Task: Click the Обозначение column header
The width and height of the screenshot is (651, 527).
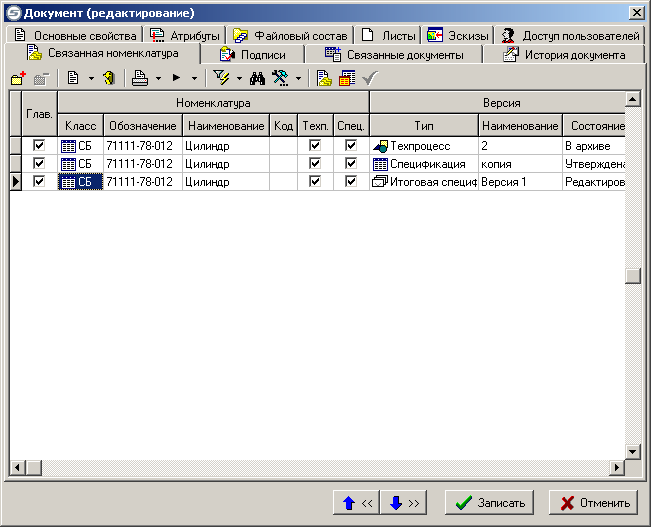Action: click(142, 126)
